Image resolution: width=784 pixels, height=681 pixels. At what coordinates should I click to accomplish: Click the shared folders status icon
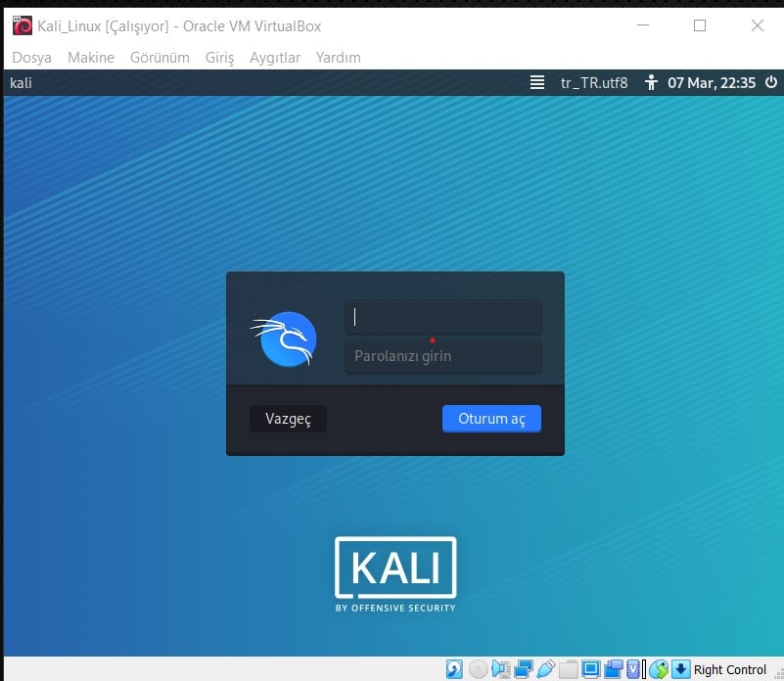(x=569, y=668)
